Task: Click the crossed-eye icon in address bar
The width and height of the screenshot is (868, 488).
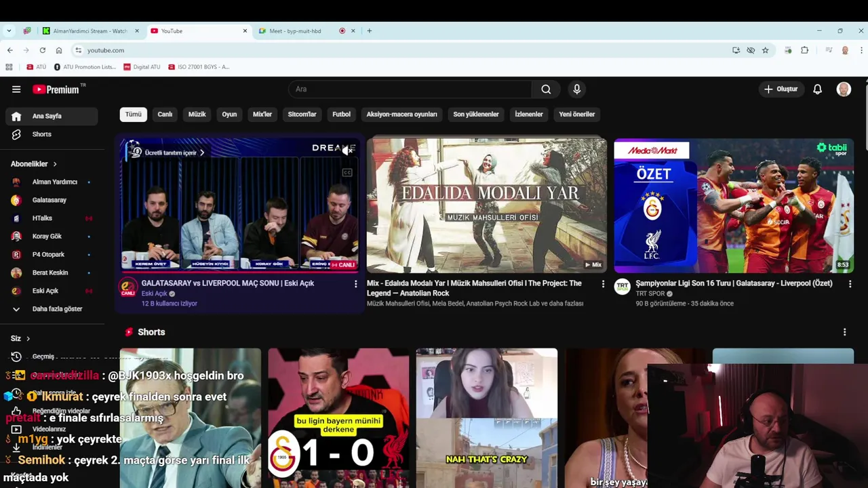Action: 751,50
